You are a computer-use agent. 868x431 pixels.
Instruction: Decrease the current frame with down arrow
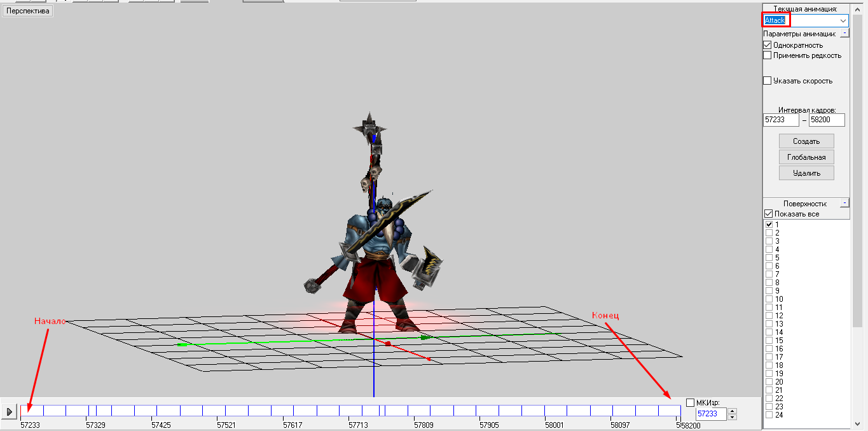click(732, 417)
